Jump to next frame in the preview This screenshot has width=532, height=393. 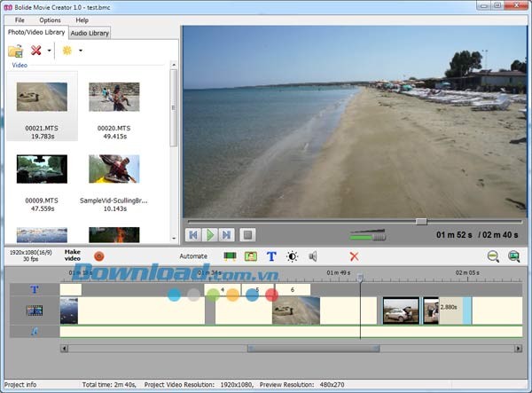[226, 235]
